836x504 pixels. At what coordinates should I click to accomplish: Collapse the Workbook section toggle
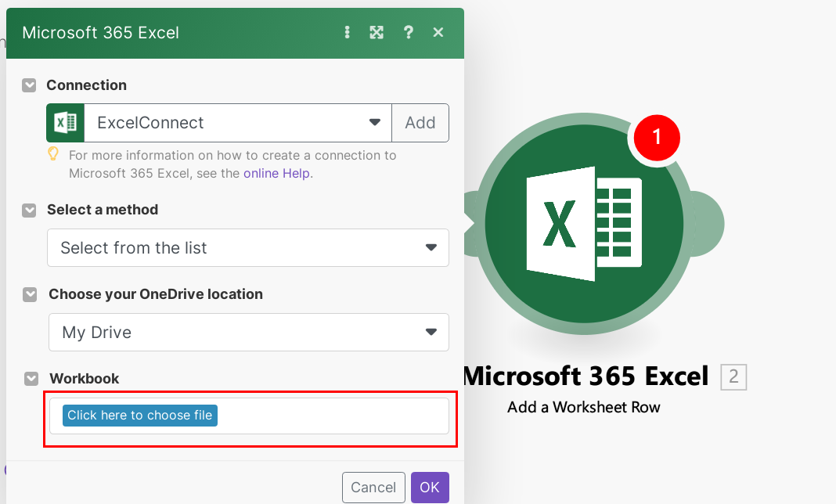pos(31,379)
